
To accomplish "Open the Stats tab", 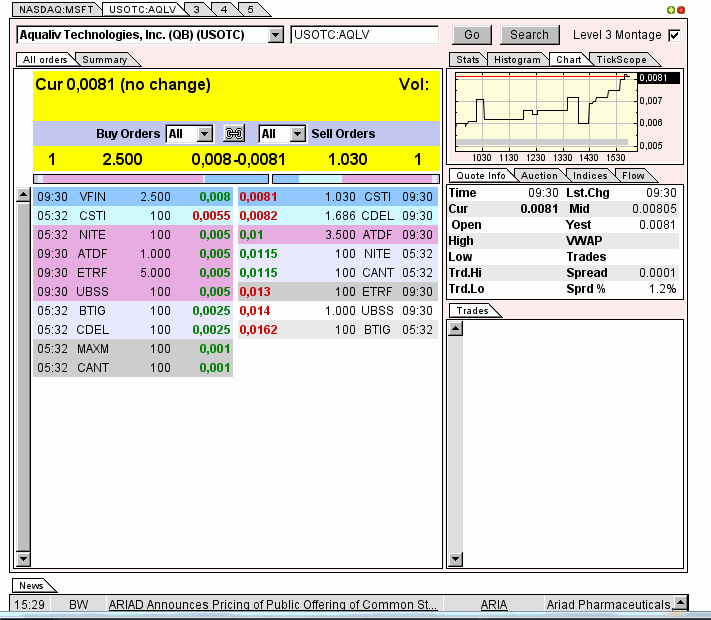I will coord(468,59).
